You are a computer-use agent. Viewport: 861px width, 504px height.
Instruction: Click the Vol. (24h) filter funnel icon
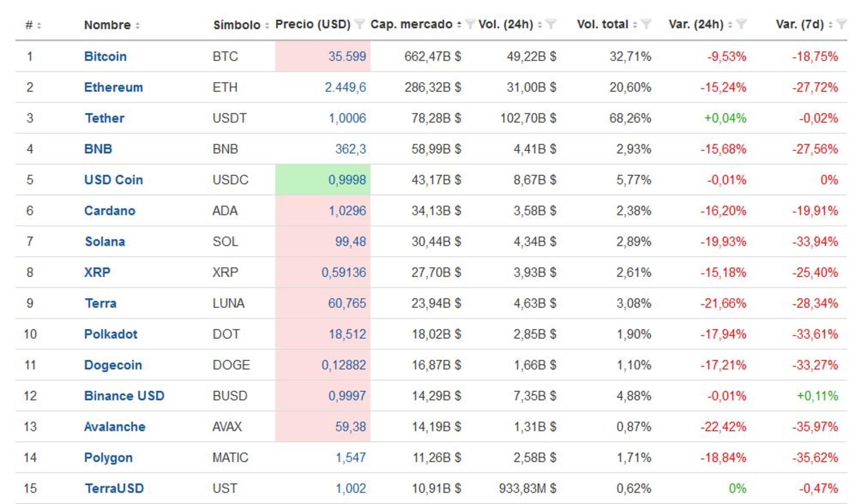pyautogui.click(x=551, y=25)
